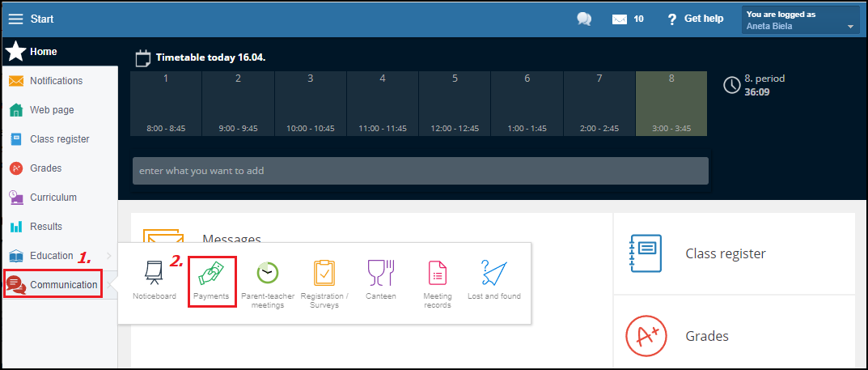Toggle the hamburger menu next to Start
The image size is (868, 370).
[15, 19]
